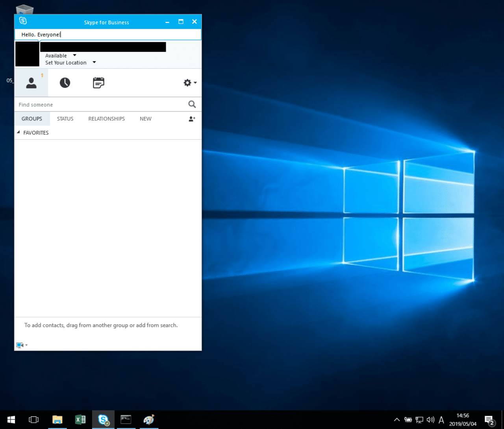This screenshot has height=429, width=504.
Task: Click the IME input mode 'A' indicator
Action: click(441, 420)
